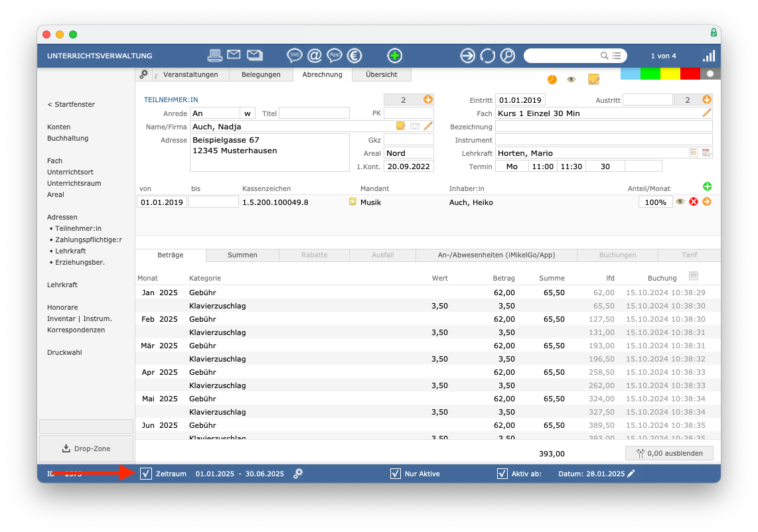This screenshot has width=758, height=532.
Task: Switch to the Veranstaltungen tab
Action: [x=190, y=74]
